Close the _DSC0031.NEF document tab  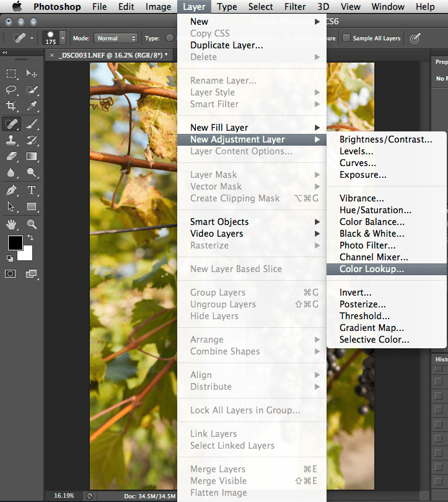[52, 55]
